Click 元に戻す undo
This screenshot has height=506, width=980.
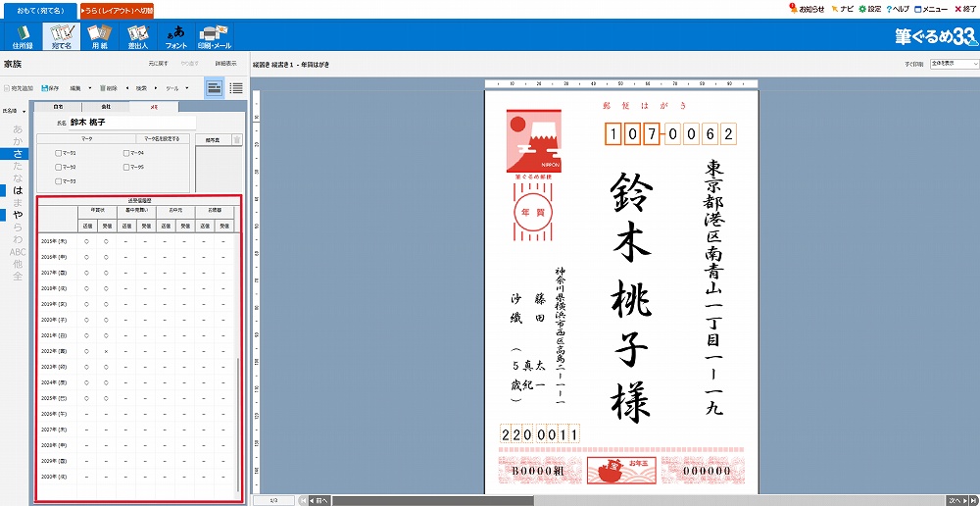[x=158, y=64]
